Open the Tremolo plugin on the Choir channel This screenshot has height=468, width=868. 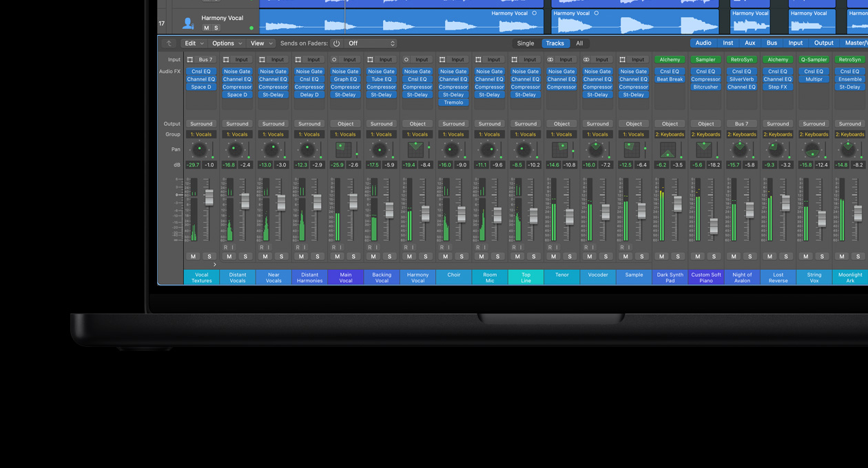click(x=453, y=102)
